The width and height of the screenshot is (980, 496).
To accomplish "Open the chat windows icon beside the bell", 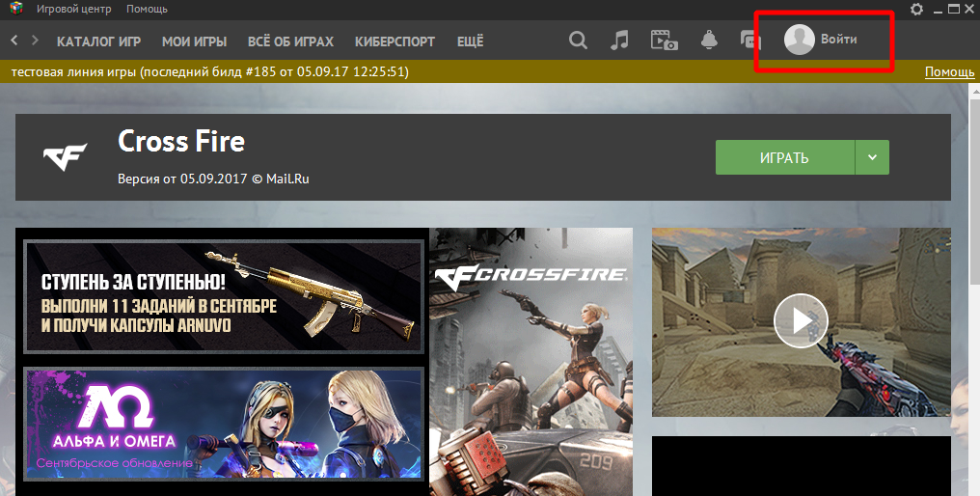I will coord(749,41).
